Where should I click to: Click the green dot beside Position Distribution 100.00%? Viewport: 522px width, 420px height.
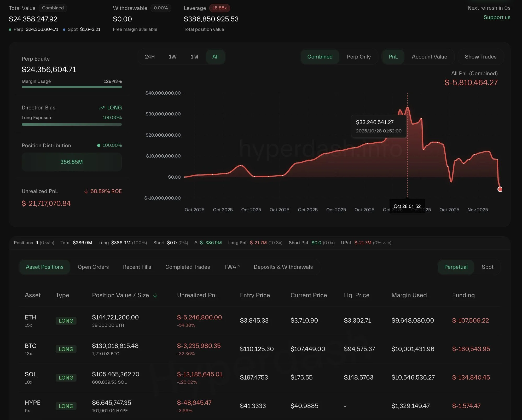tap(99, 145)
